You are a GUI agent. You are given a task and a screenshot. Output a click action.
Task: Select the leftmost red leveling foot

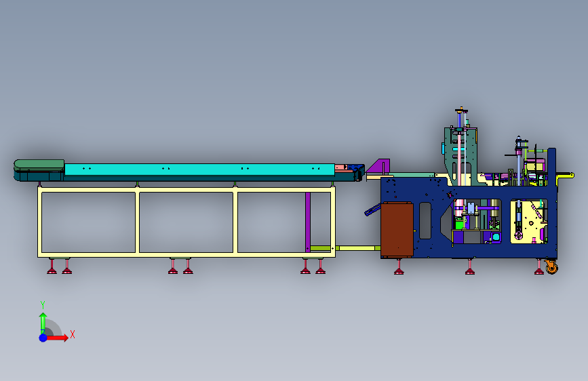coord(52,266)
